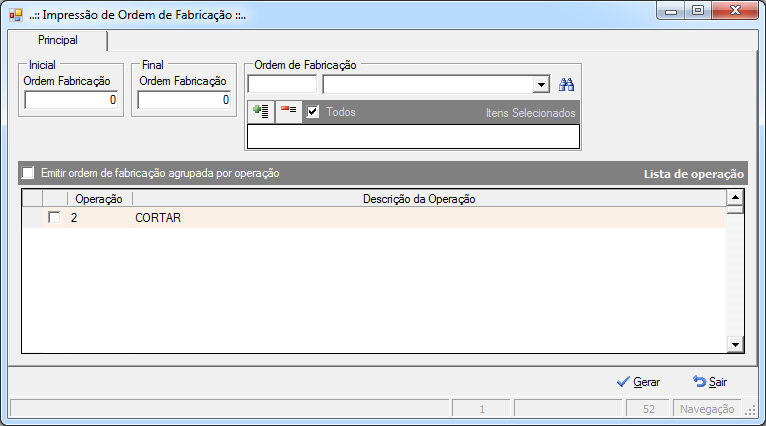
Task: Click the Navegação status bar panel
Action: (x=707, y=409)
